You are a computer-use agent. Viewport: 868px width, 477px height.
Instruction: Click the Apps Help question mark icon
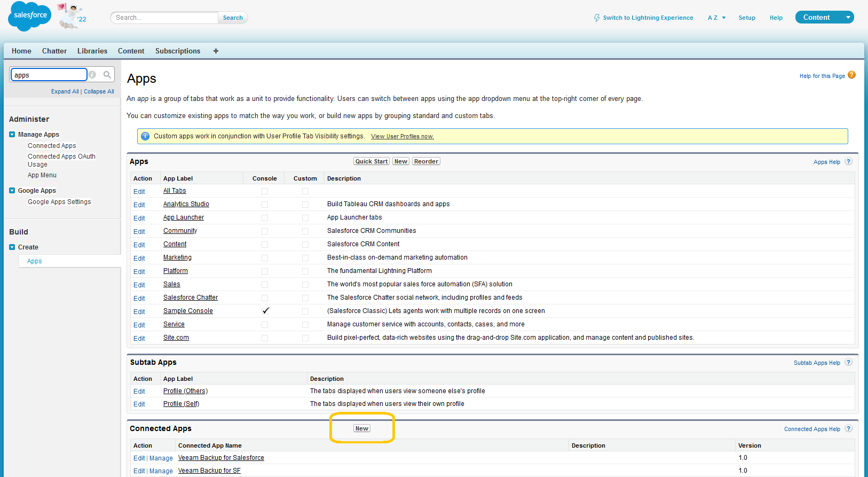849,161
